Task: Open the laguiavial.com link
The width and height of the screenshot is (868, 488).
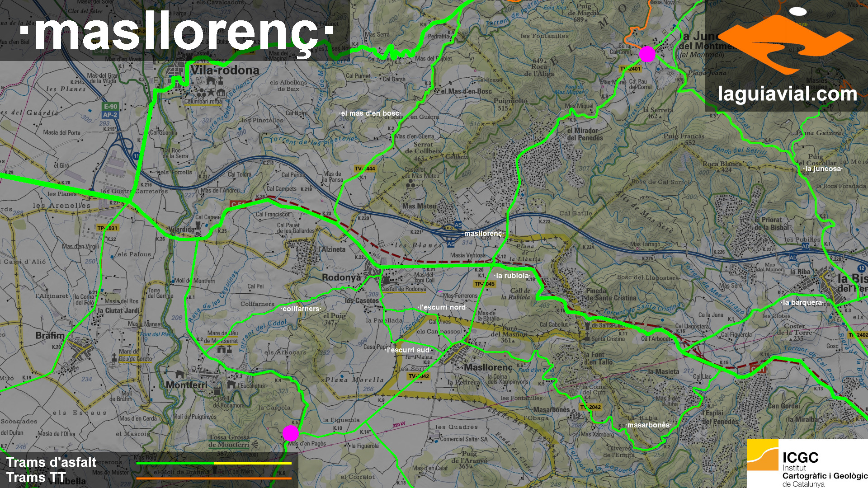Action: coord(787,94)
